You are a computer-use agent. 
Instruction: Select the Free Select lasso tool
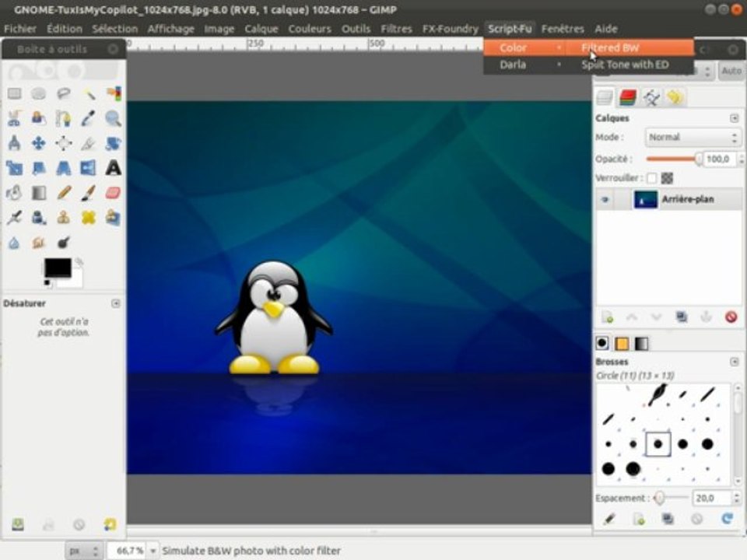click(63, 93)
